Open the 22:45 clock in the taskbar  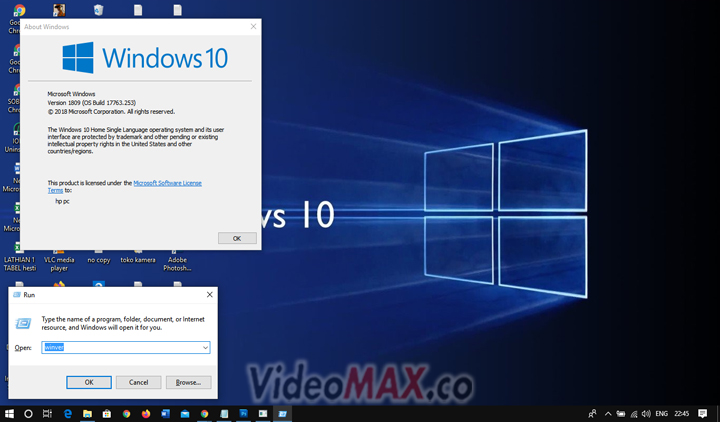click(681, 414)
